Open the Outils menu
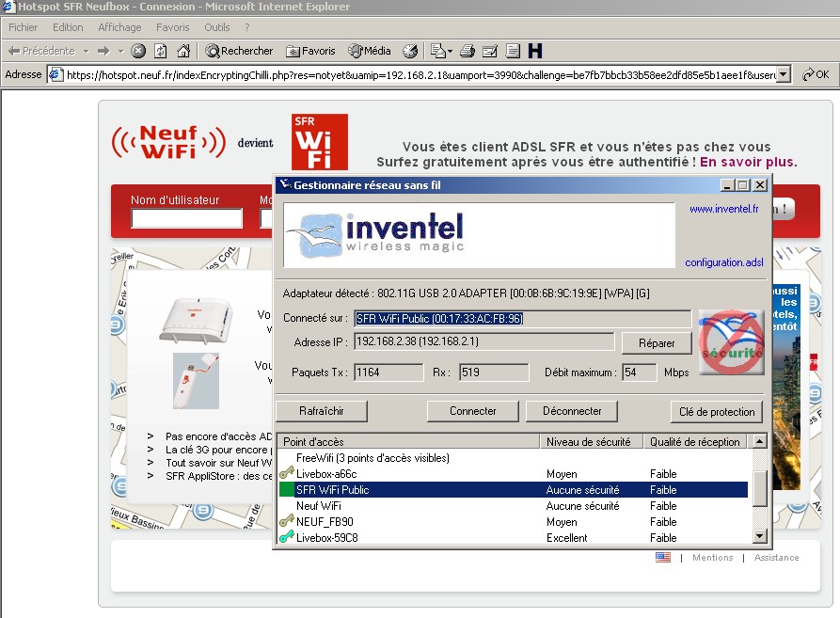Image resolution: width=840 pixels, height=618 pixels. coord(217,27)
